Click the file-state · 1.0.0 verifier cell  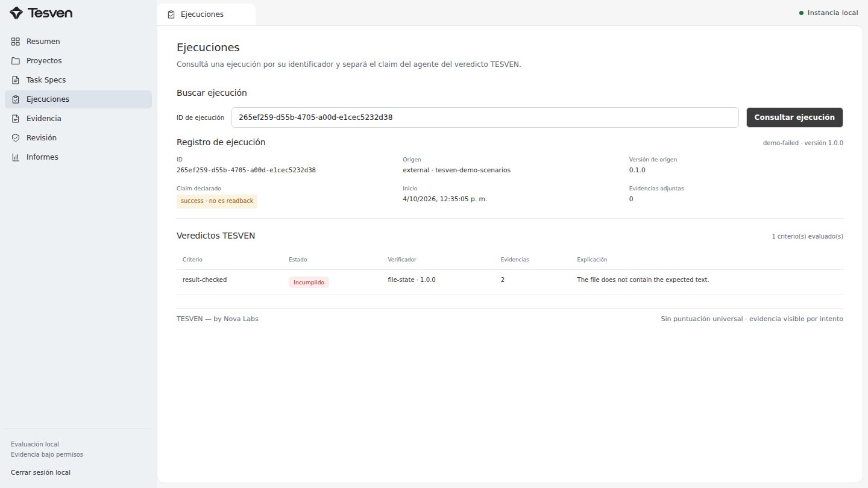click(x=412, y=280)
